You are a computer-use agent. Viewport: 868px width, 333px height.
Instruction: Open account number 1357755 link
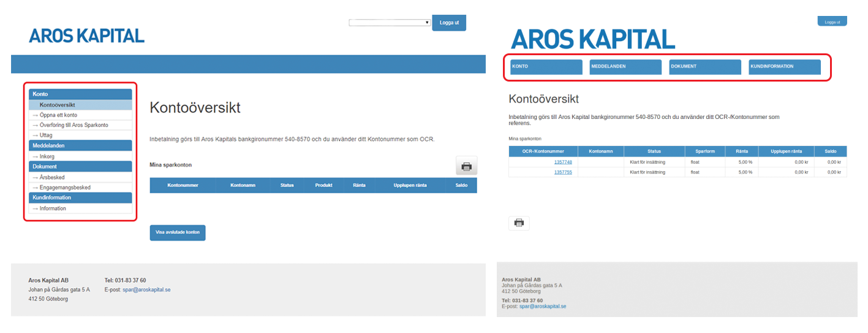563,172
